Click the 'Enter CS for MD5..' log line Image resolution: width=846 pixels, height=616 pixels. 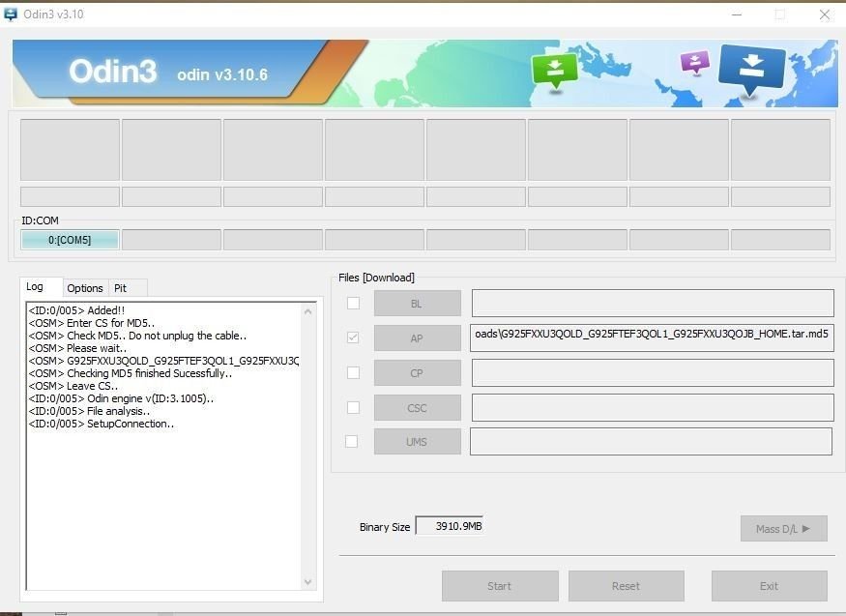91,323
